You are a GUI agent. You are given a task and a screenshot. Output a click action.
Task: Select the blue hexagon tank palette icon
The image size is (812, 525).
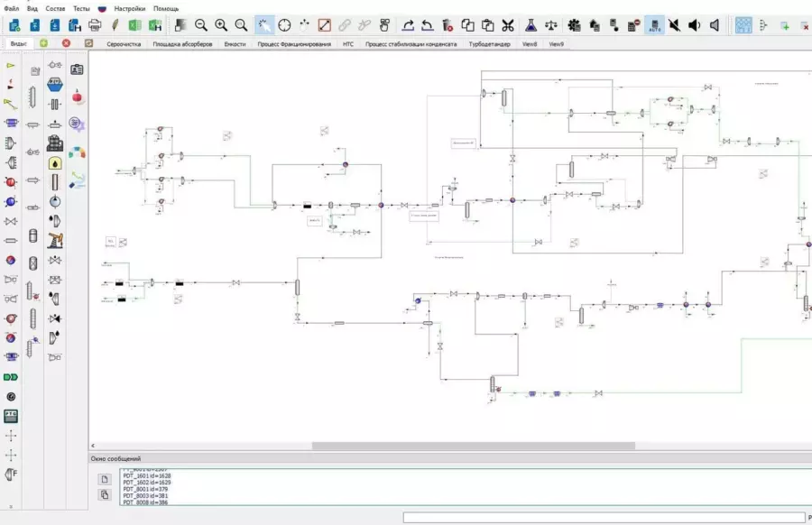pyautogui.click(x=55, y=85)
